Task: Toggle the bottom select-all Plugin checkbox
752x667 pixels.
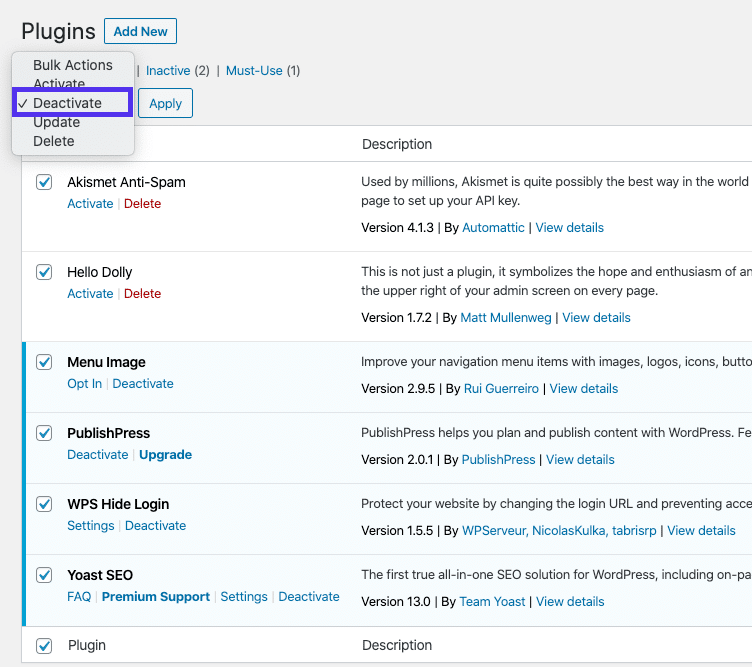Action: [44, 645]
